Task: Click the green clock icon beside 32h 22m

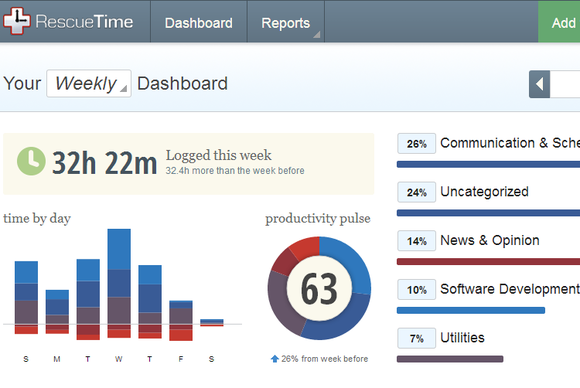Action: click(x=31, y=161)
